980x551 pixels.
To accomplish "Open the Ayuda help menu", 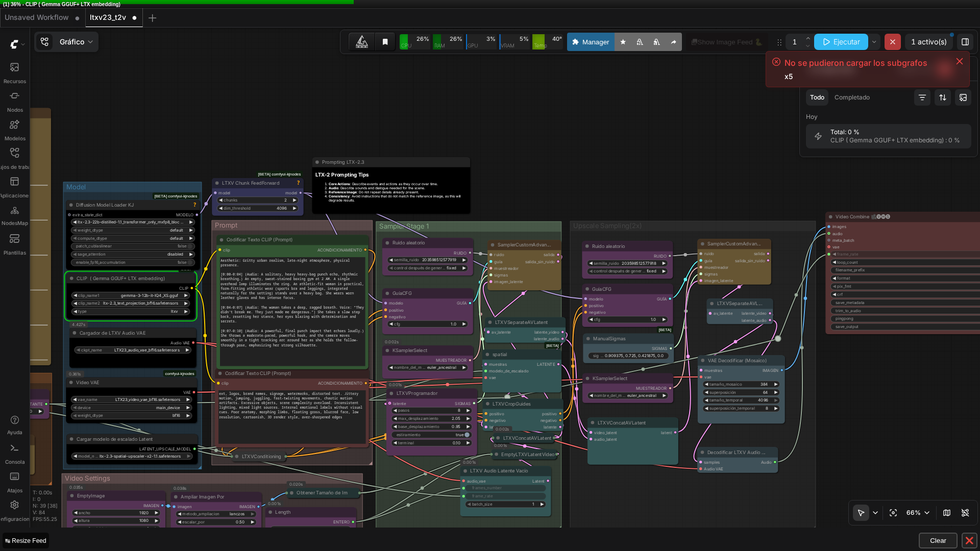I will (15, 424).
